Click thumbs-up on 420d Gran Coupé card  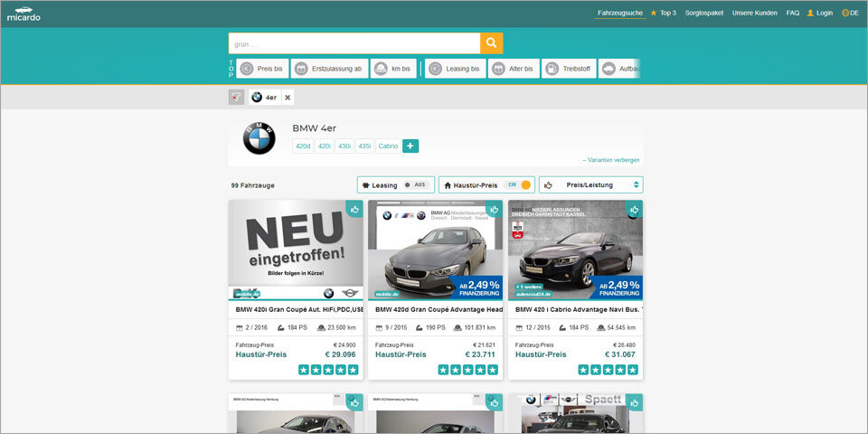coord(495,209)
